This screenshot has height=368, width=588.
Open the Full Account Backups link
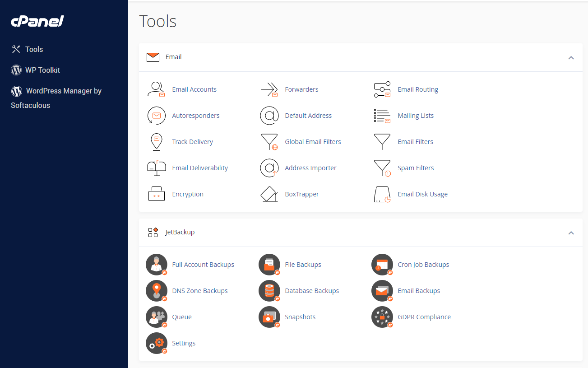[203, 265]
